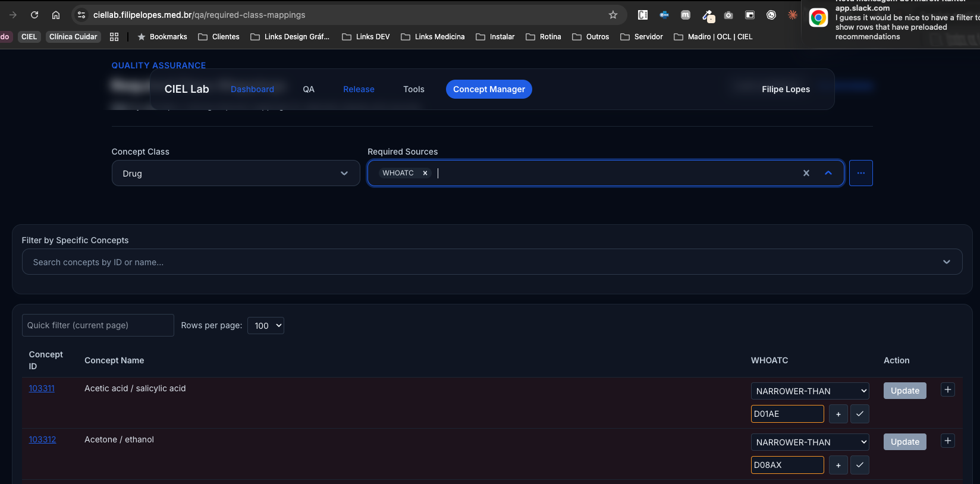Change Rows per page from 100
This screenshot has height=484, width=980.
pyautogui.click(x=266, y=325)
